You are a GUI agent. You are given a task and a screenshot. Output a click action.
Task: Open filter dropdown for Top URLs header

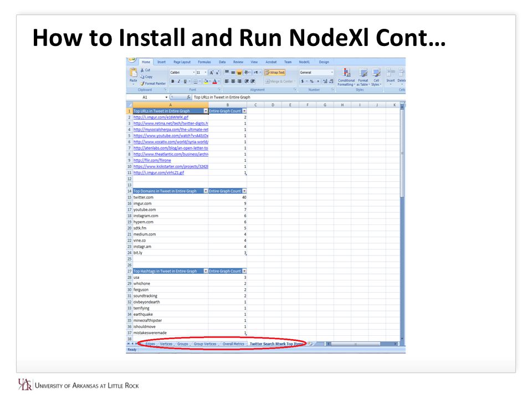[206, 111]
